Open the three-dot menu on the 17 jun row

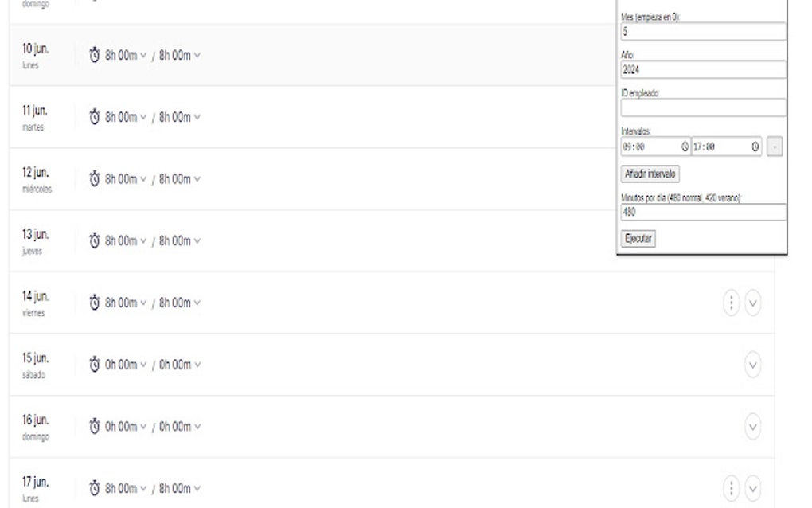[x=730, y=488]
